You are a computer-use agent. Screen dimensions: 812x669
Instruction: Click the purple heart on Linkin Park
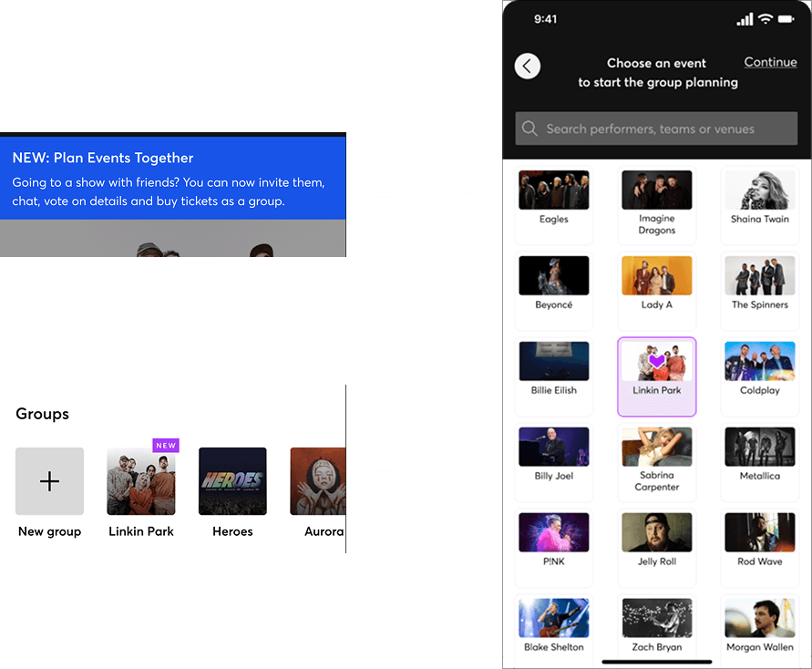tap(657, 361)
